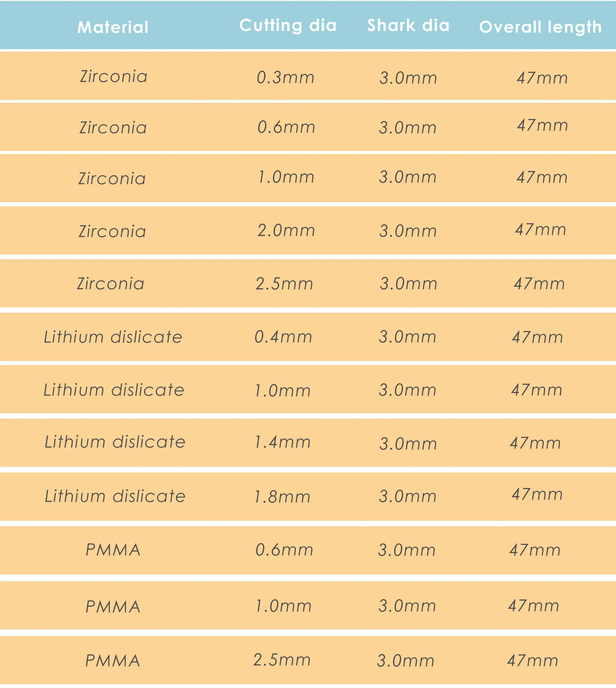616x688 pixels.
Task: Click the 0.3mm cutting diameter cell
Action: [285, 77]
